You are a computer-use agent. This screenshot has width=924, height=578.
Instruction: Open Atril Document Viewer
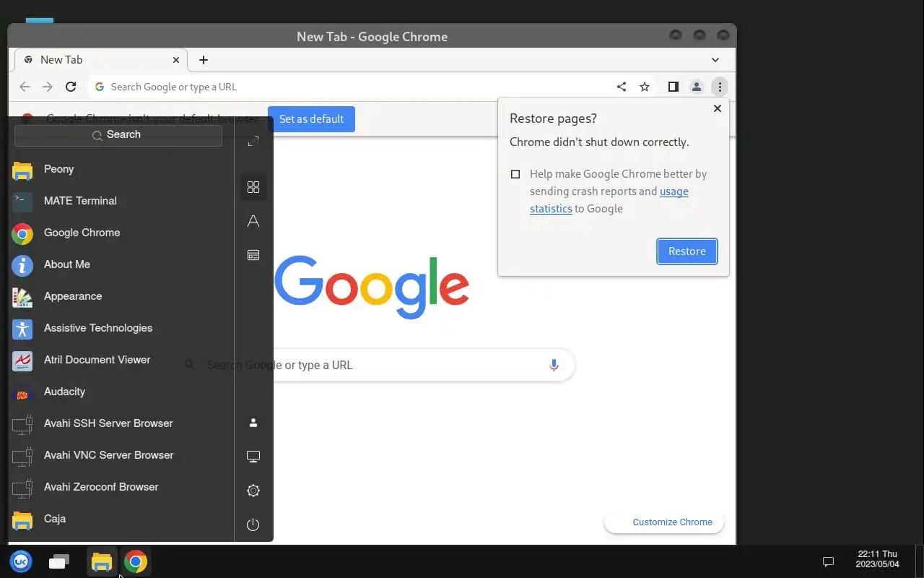(x=121, y=360)
